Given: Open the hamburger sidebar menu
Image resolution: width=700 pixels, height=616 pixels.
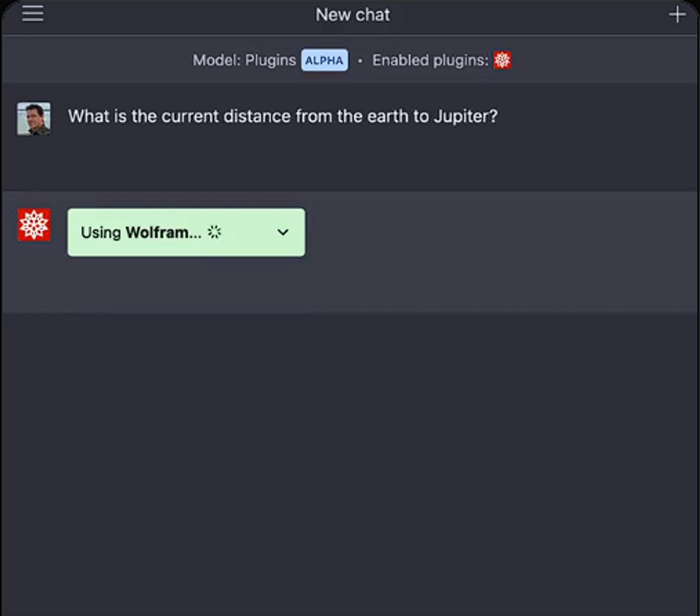Looking at the screenshot, I should click(x=33, y=14).
